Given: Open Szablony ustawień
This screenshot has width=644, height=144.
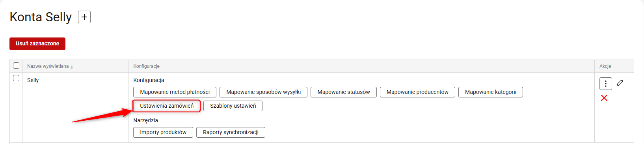Looking at the screenshot, I should [x=233, y=106].
